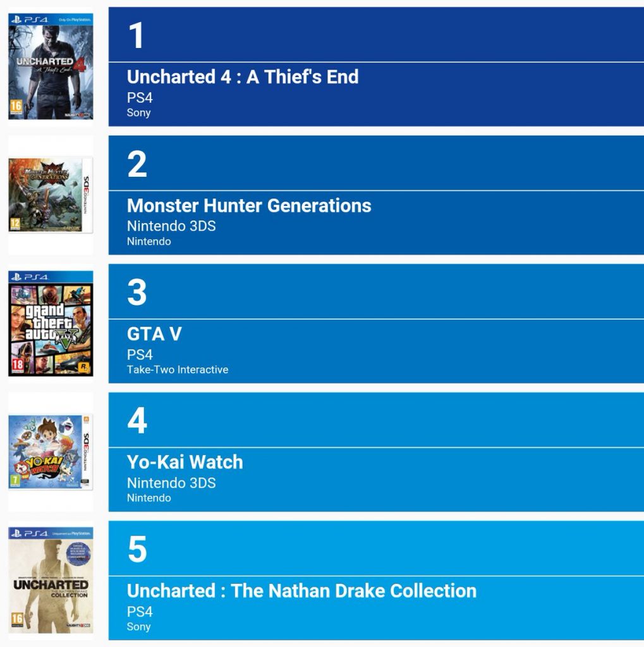Select Nintendo 3DS platform under Monster Hunter Generations
644x647 pixels.
[x=171, y=226]
